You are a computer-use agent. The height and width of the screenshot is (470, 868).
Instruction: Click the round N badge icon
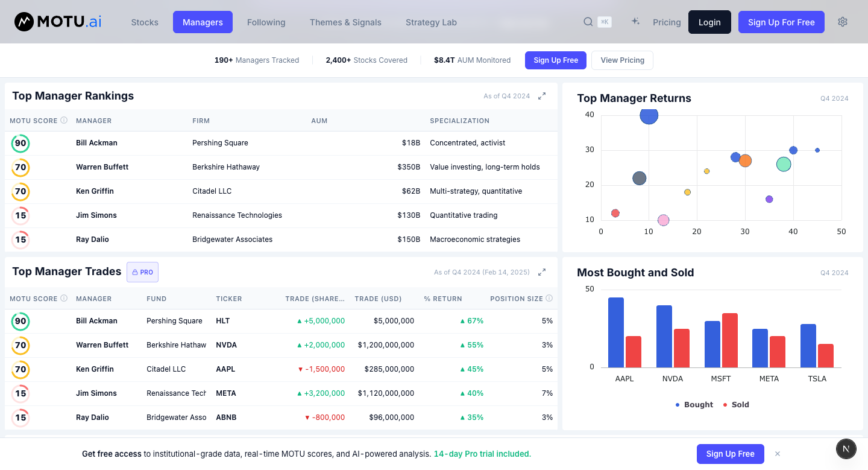tap(846, 449)
